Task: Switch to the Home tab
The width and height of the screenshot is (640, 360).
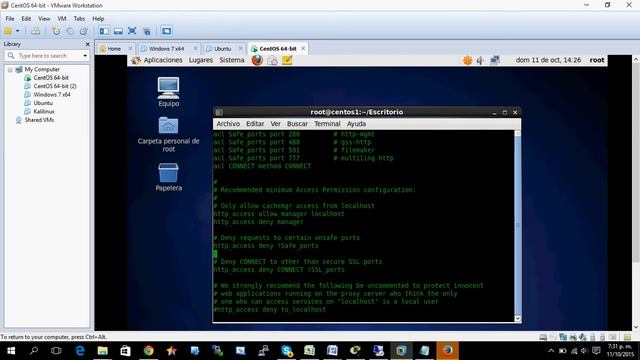Action: click(x=114, y=49)
